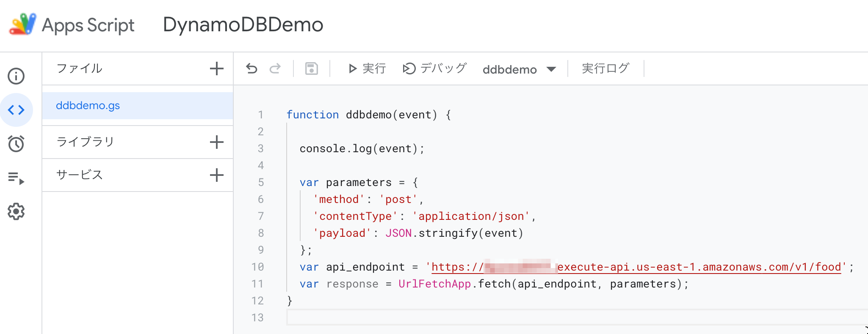The width and height of the screenshot is (868, 334).
Task: Click the api_endpoint variable name on line 10
Action: point(365,267)
